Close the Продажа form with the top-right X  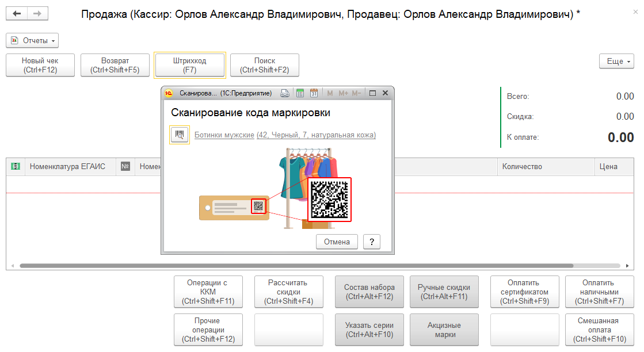point(635,12)
